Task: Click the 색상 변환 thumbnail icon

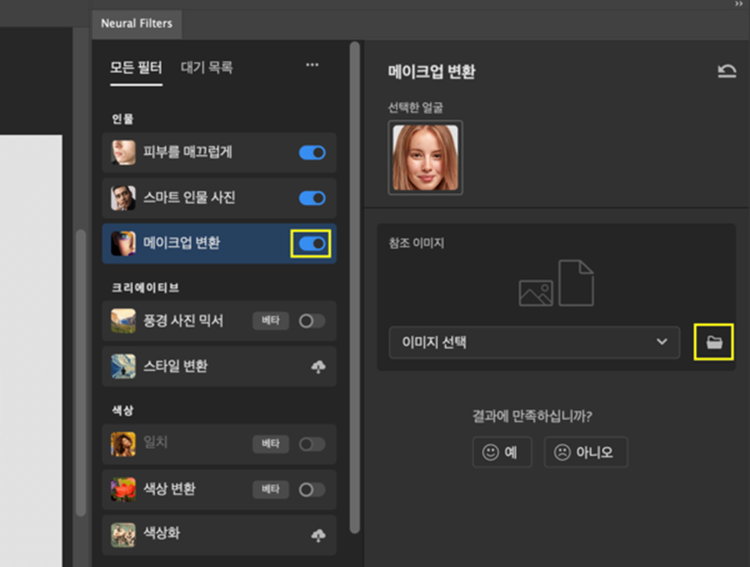Action: click(123, 489)
